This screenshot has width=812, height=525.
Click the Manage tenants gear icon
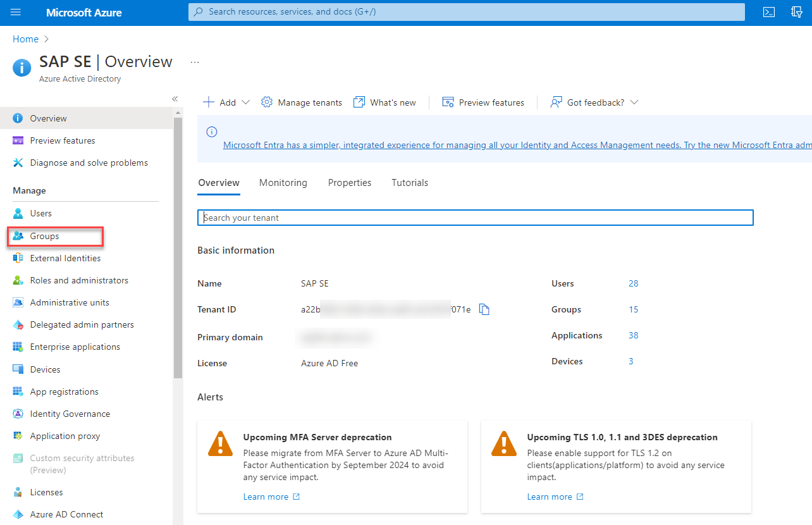click(267, 102)
